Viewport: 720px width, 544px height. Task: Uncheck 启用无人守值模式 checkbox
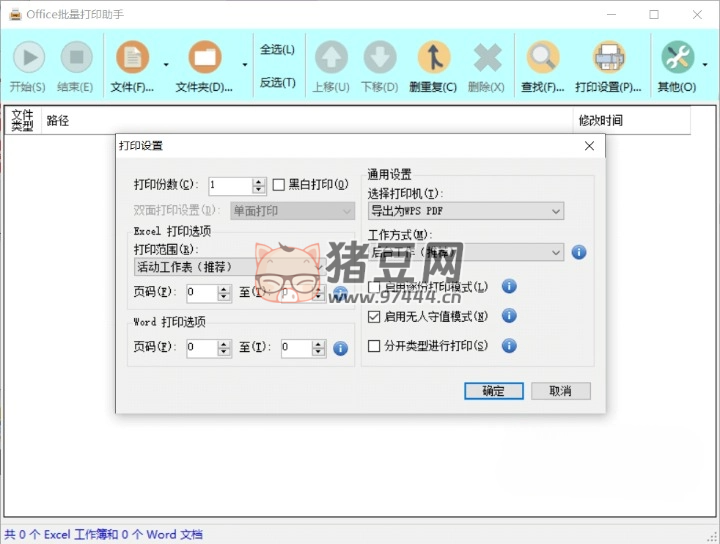click(375, 317)
